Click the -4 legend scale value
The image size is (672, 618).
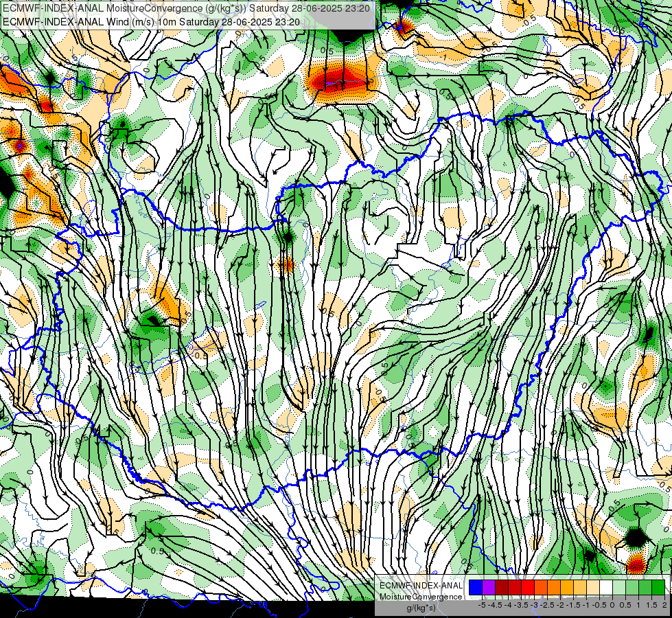508,605
